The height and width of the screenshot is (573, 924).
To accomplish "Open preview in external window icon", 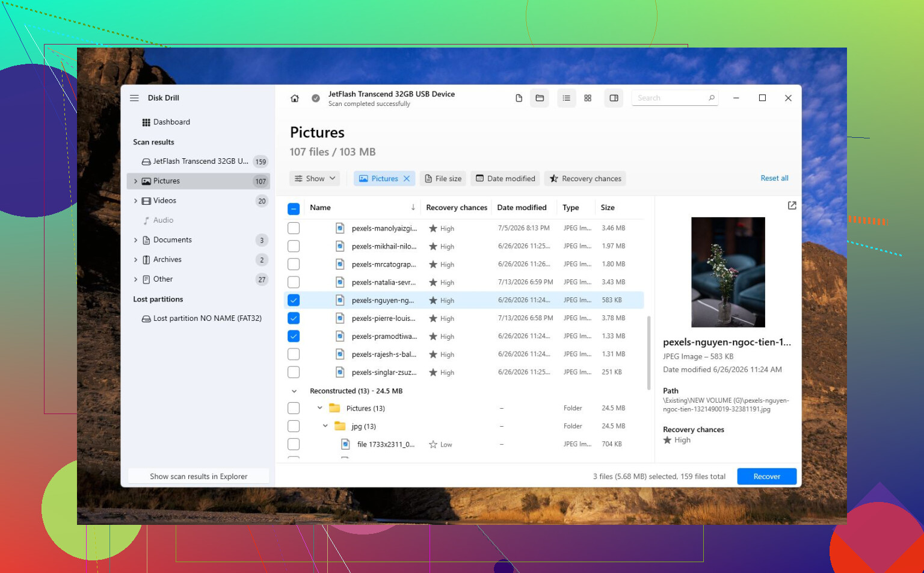I will click(x=792, y=206).
